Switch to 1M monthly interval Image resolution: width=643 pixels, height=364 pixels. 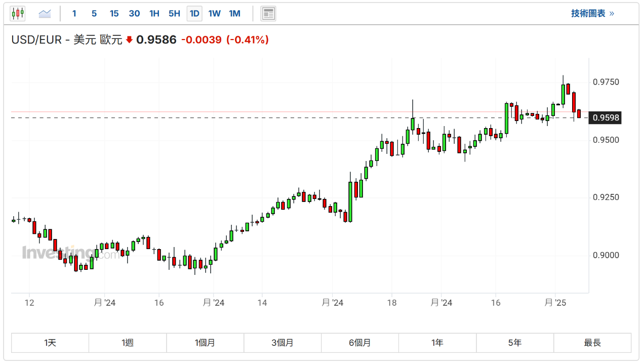click(x=234, y=14)
